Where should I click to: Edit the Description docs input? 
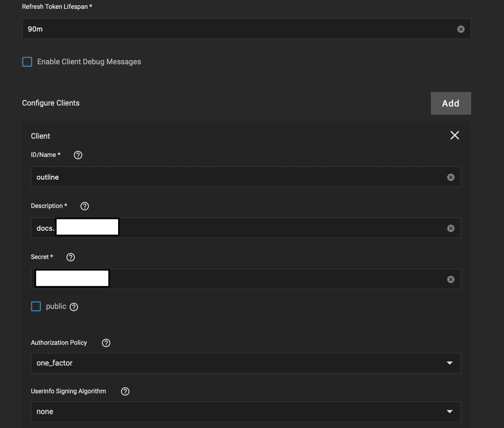246,228
